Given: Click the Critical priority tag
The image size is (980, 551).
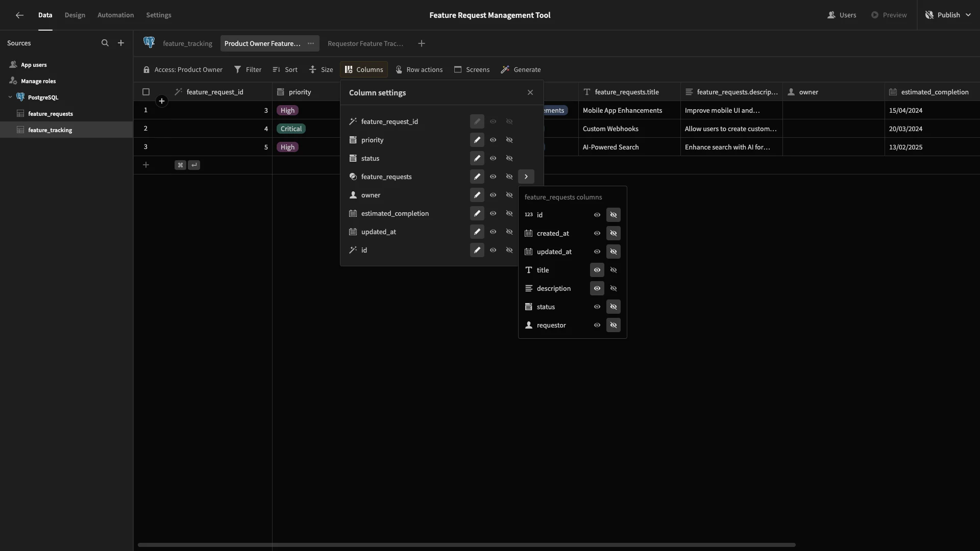Looking at the screenshot, I should (291, 129).
